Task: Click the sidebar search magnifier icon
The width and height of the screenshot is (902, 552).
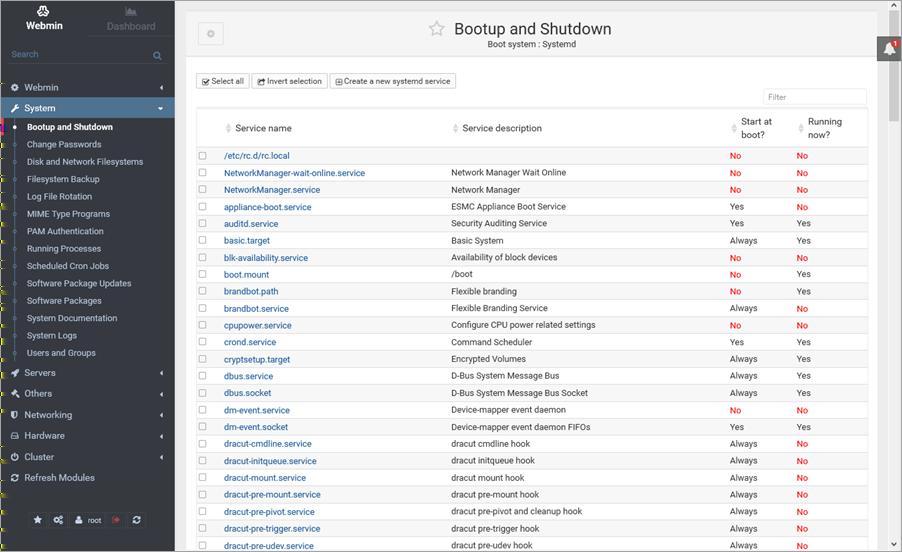Action: click(x=157, y=56)
